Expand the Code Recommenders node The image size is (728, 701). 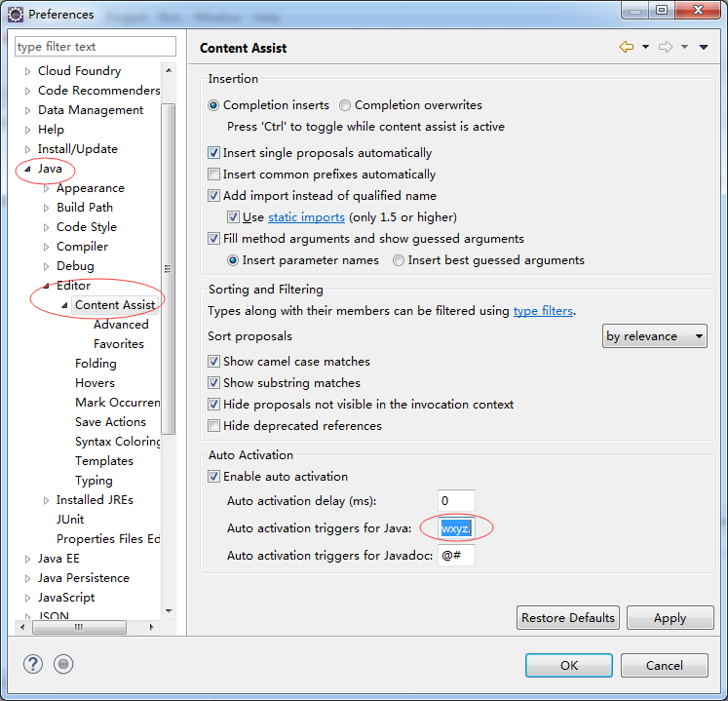[27, 91]
